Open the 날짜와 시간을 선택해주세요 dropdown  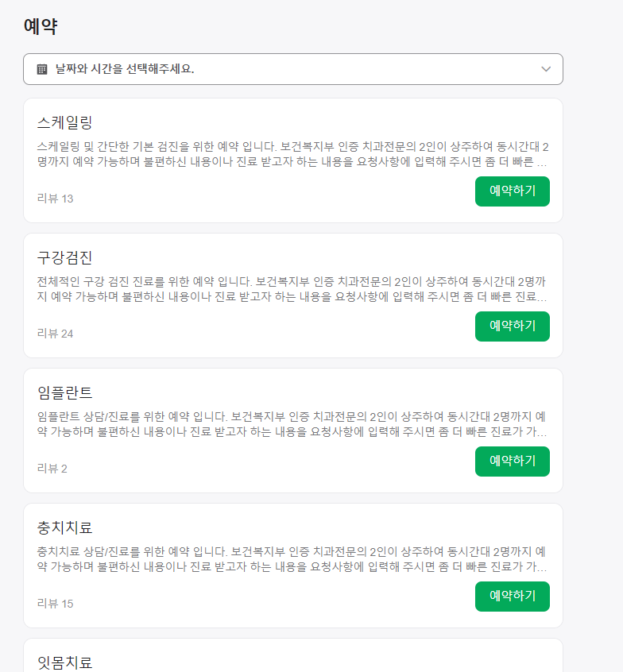coord(293,69)
